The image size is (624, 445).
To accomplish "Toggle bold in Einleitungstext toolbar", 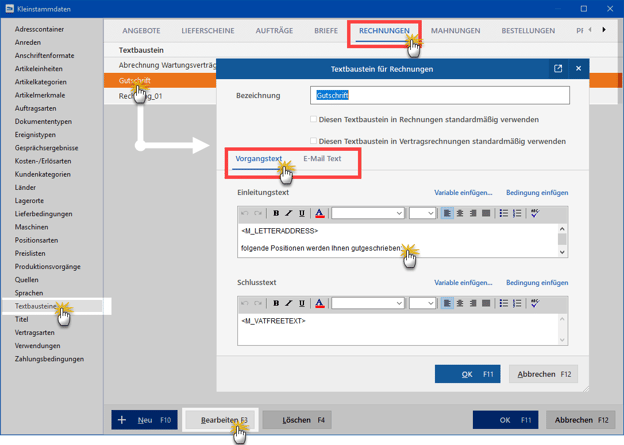I will click(276, 213).
